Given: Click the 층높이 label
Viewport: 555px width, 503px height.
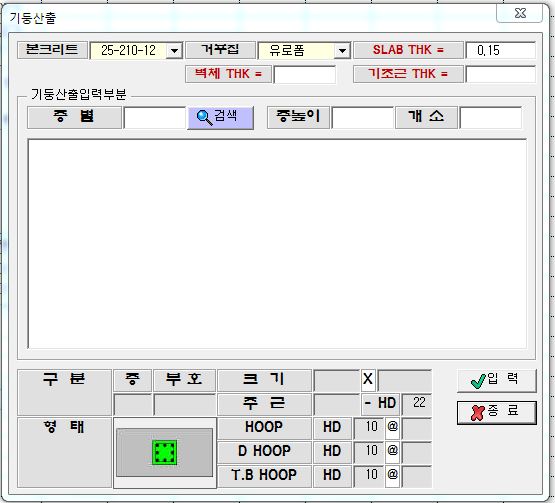Looking at the screenshot, I should (298, 118).
